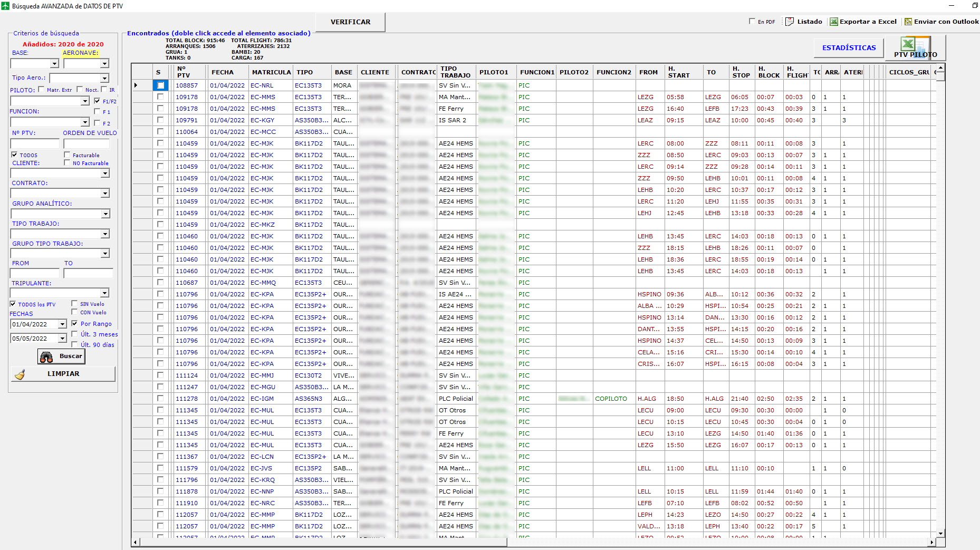980x550 pixels.
Task: Click the Enviar con Outlook icon
Action: pos(908,22)
